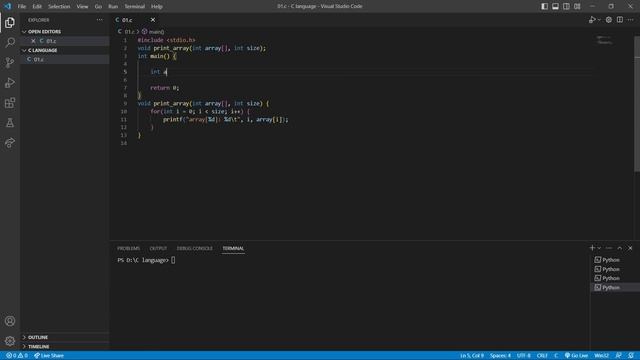Start Live Share from status bar
This screenshot has width=640, height=360.
pyautogui.click(x=49, y=356)
